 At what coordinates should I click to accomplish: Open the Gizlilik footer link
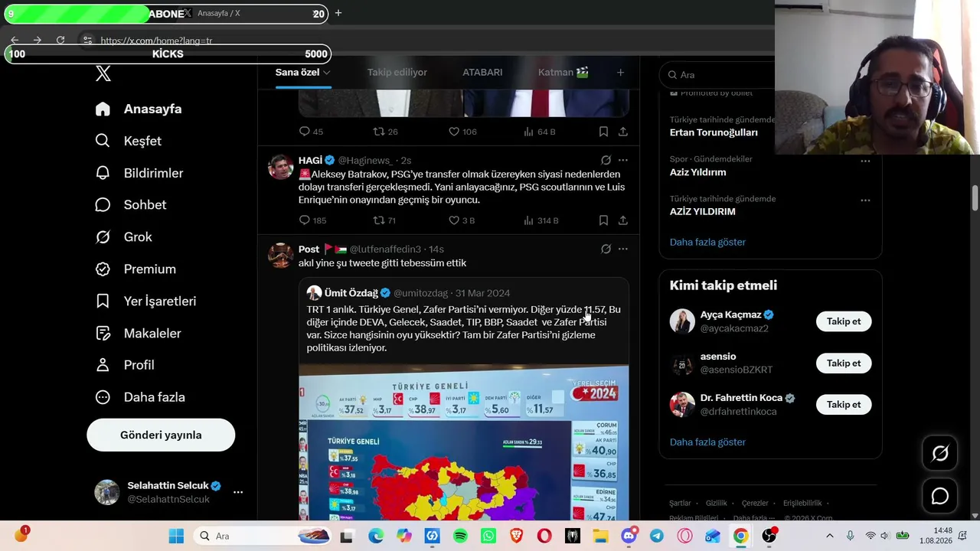pyautogui.click(x=716, y=503)
